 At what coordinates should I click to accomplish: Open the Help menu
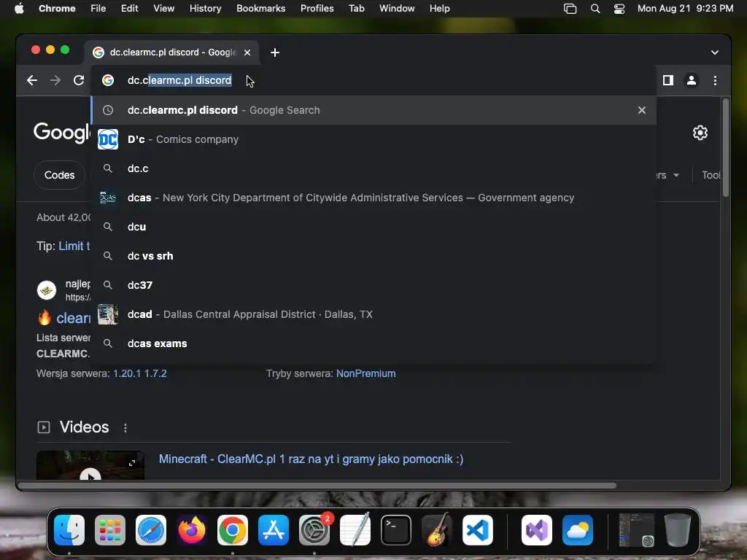pyautogui.click(x=439, y=9)
